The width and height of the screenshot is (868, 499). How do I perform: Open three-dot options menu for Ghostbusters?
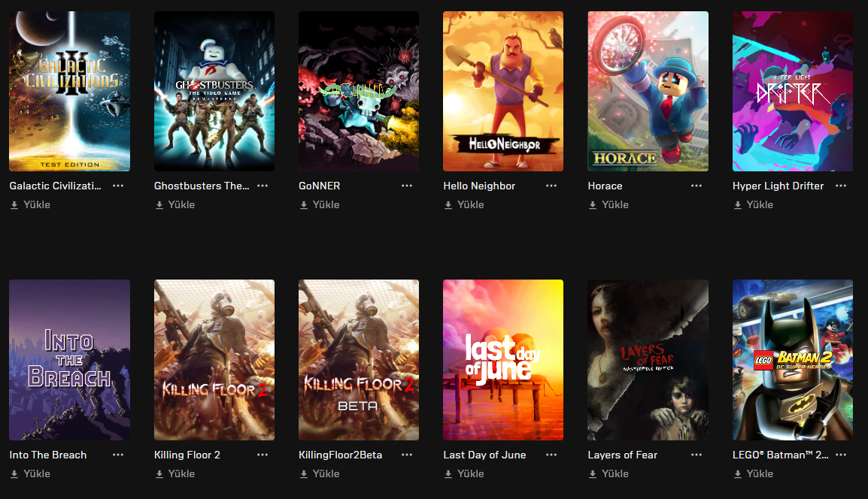pyautogui.click(x=263, y=186)
